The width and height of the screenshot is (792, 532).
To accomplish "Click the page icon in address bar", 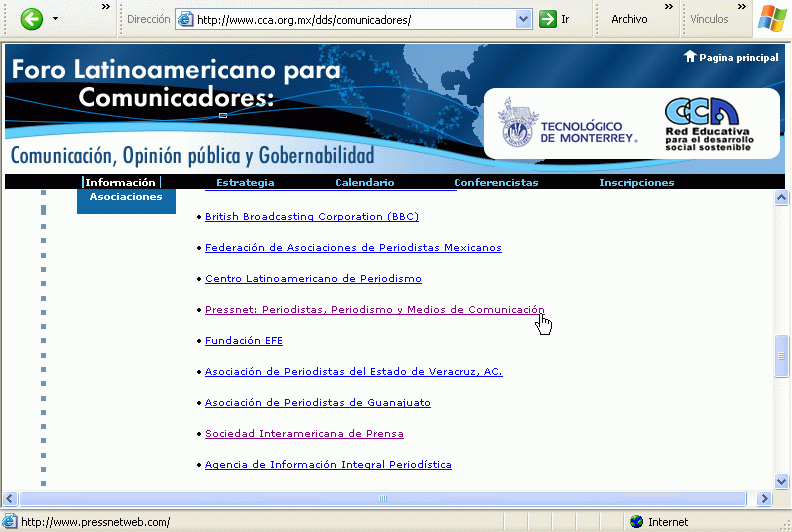I will click(x=186, y=20).
